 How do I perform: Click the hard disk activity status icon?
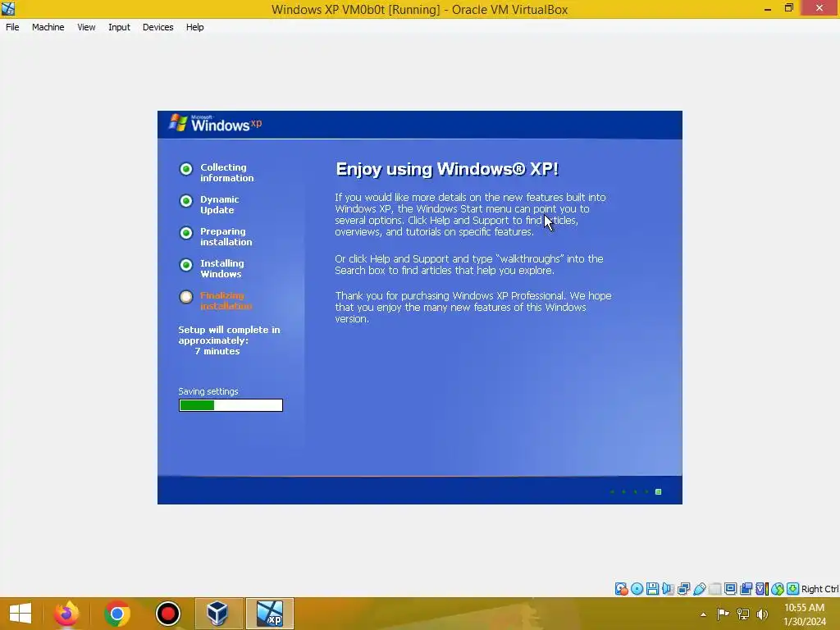tap(622, 589)
